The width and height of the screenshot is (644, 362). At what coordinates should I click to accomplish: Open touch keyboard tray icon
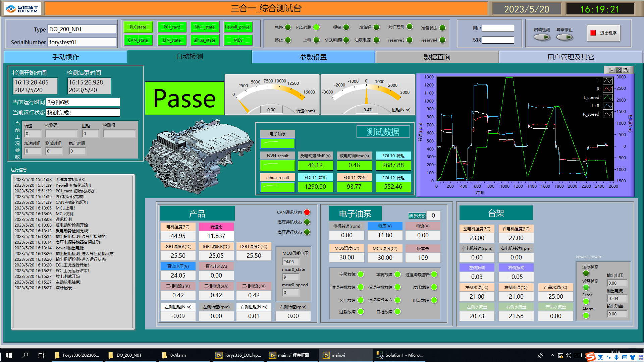pos(578,355)
